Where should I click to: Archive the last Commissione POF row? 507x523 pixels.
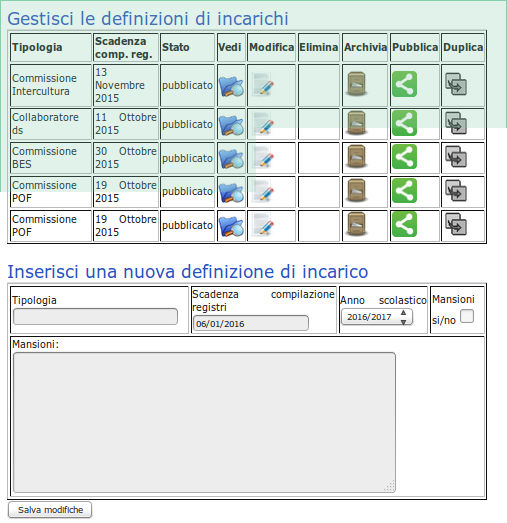pos(357,224)
